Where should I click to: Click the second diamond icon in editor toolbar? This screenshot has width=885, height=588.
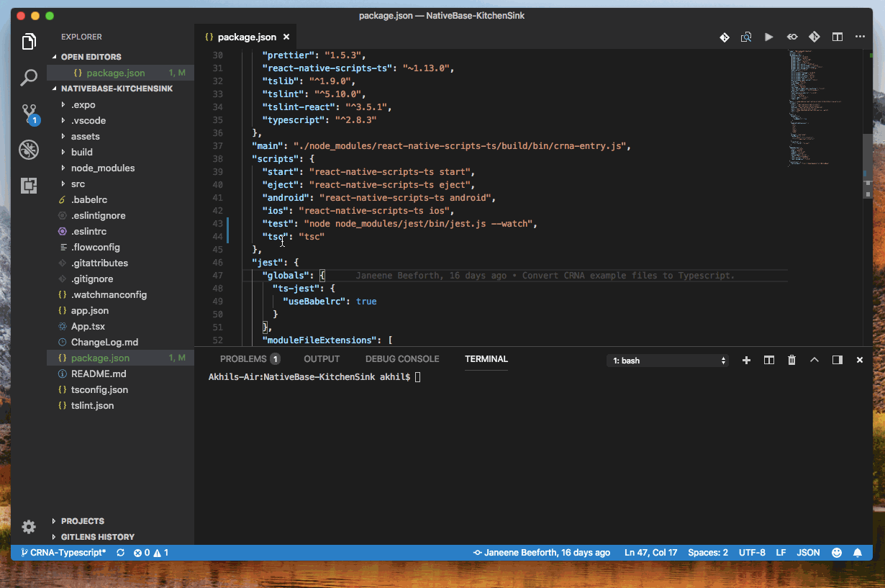(x=814, y=37)
